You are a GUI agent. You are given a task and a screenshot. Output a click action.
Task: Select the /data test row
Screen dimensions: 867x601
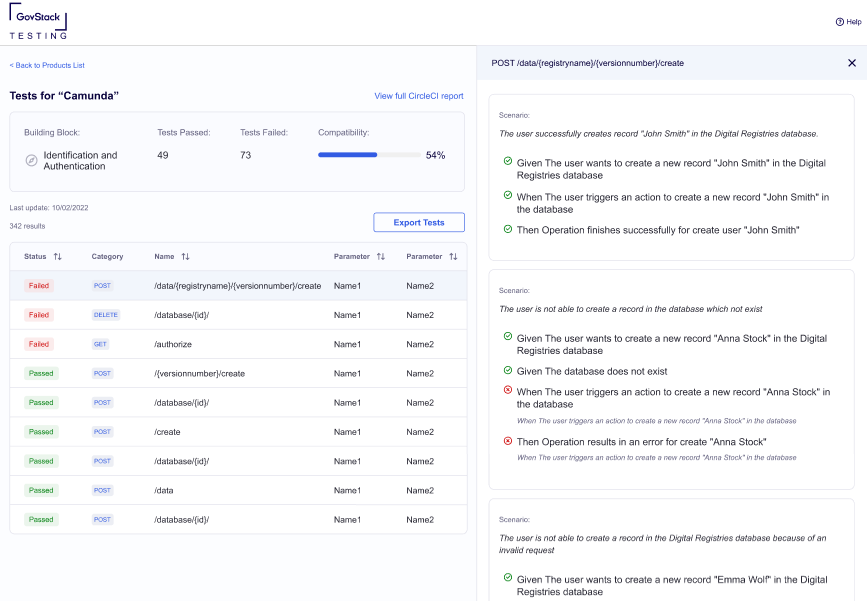click(238, 490)
